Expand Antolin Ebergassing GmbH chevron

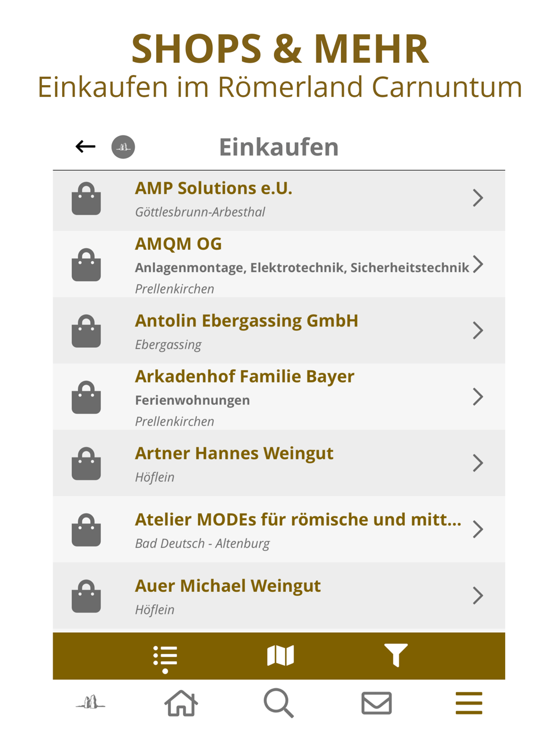tap(478, 330)
